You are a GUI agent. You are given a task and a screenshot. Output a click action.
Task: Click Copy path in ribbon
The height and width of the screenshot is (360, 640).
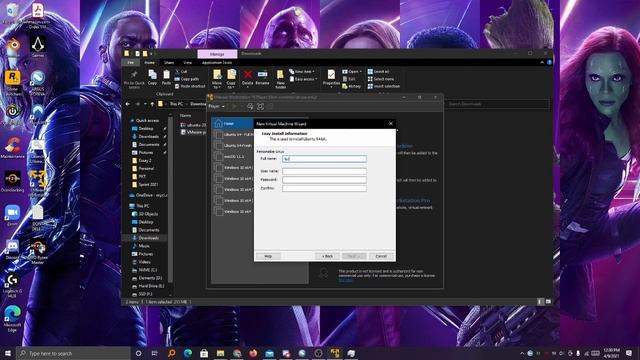pos(187,79)
